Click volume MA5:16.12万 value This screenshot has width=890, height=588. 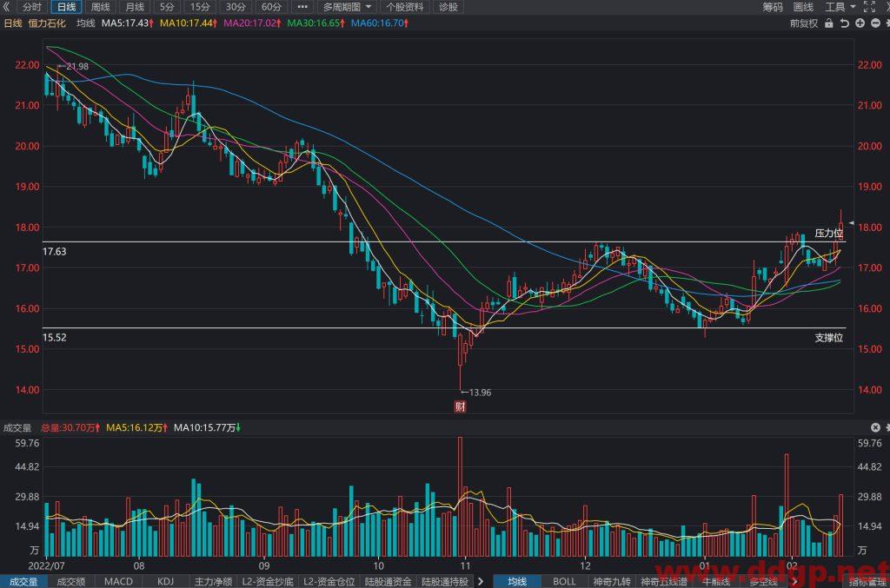click(x=136, y=427)
